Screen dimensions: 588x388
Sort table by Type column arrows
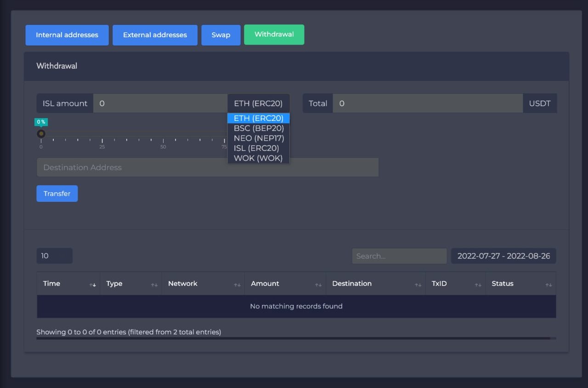(154, 285)
